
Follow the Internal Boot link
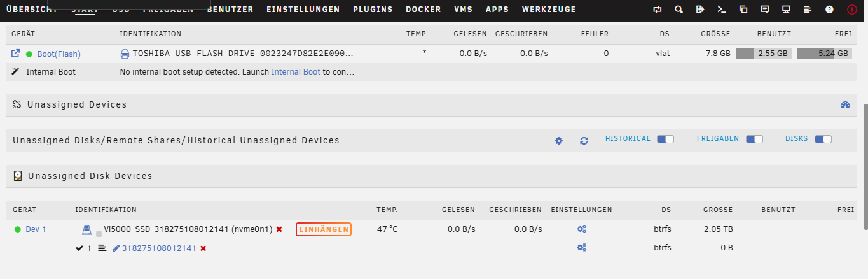click(296, 72)
